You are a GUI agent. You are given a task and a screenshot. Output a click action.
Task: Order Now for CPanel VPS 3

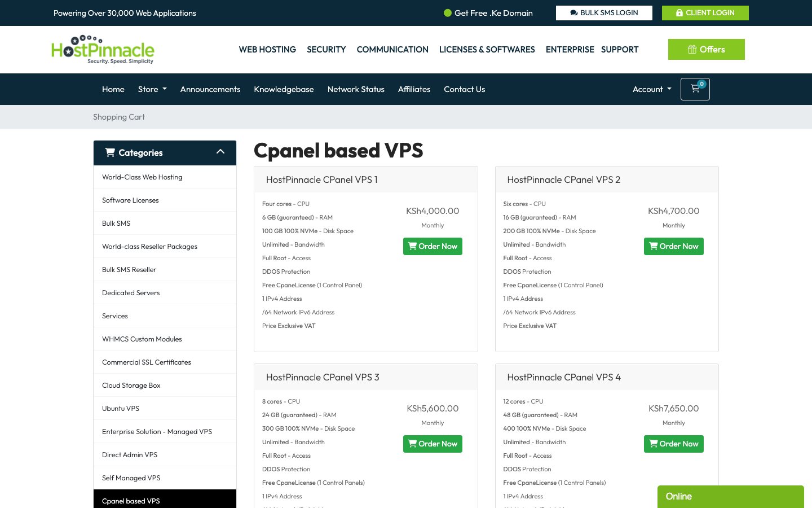[x=433, y=444]
